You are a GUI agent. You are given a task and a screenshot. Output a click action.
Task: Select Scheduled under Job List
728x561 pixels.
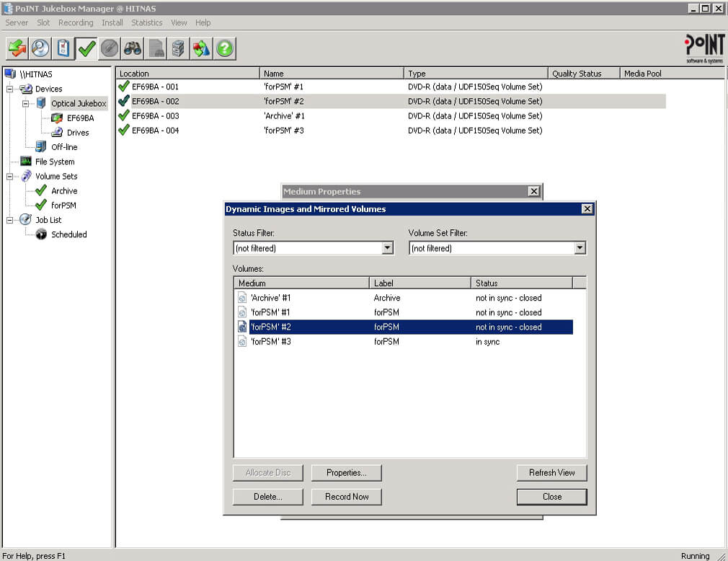pos(68,234)
